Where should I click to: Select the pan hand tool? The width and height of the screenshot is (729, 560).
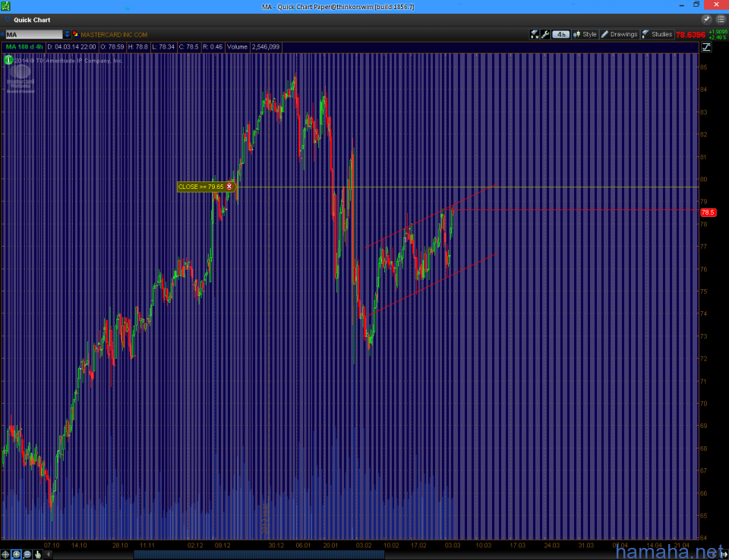38,555
